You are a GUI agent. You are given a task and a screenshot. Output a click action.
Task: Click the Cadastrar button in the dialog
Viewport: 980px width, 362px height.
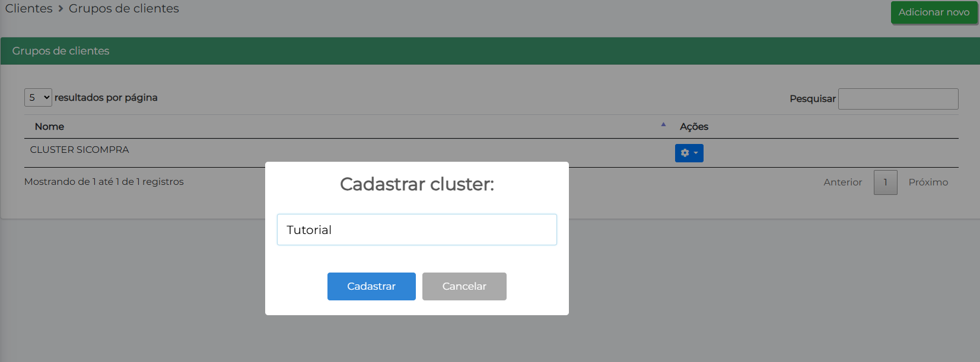click(371, 286)
